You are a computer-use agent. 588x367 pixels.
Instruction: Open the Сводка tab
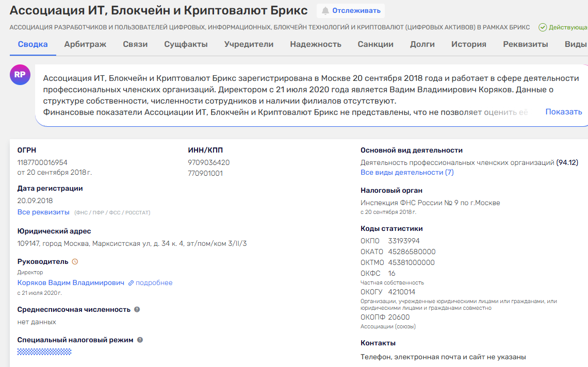coord(33,44)
